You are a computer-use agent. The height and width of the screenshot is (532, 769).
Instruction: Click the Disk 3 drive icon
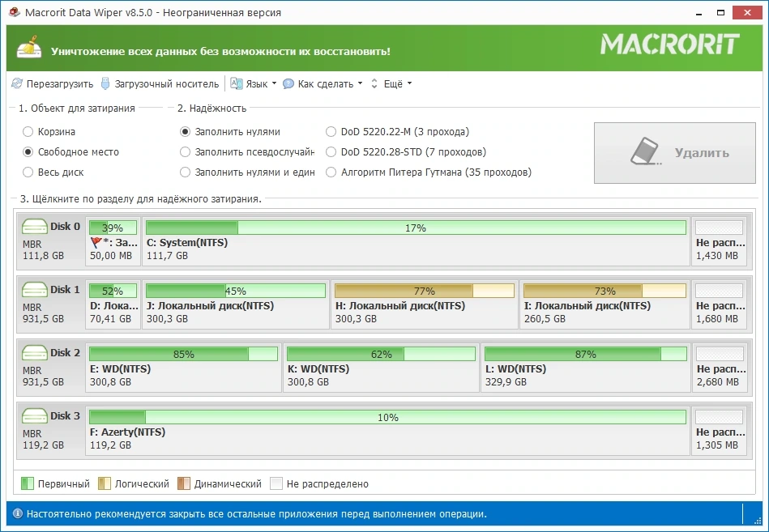[34, 416]
